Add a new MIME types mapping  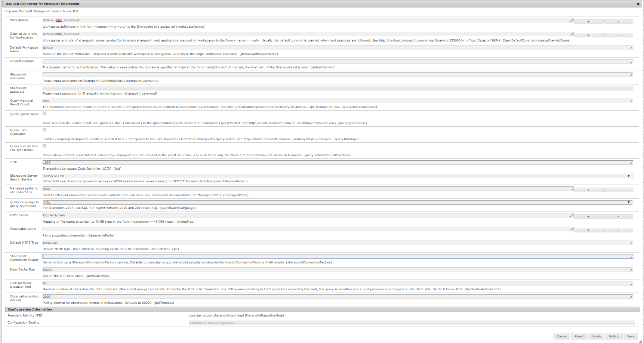[x=588, y=216]
